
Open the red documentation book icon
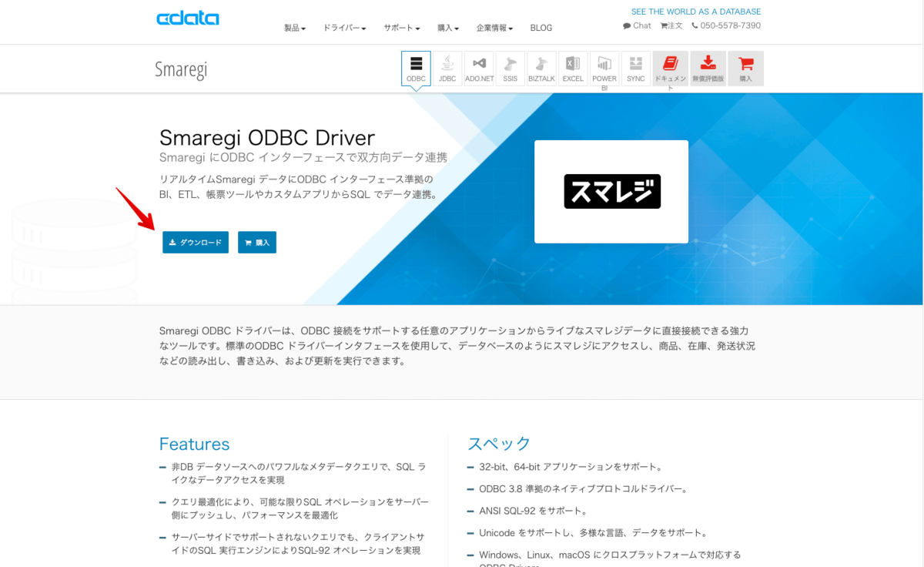tap(671, 69)
